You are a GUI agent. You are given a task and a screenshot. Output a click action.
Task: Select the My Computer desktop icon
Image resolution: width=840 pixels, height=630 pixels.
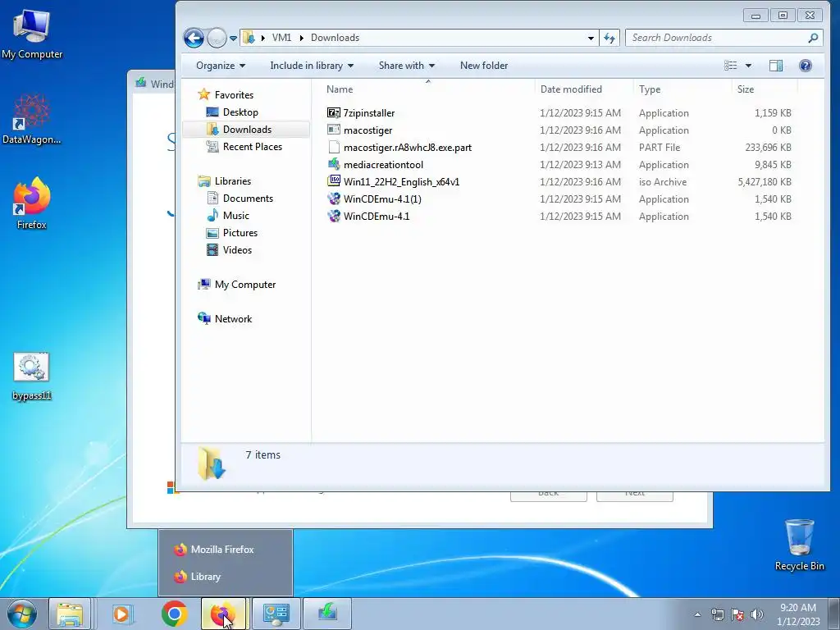[32, 34]
